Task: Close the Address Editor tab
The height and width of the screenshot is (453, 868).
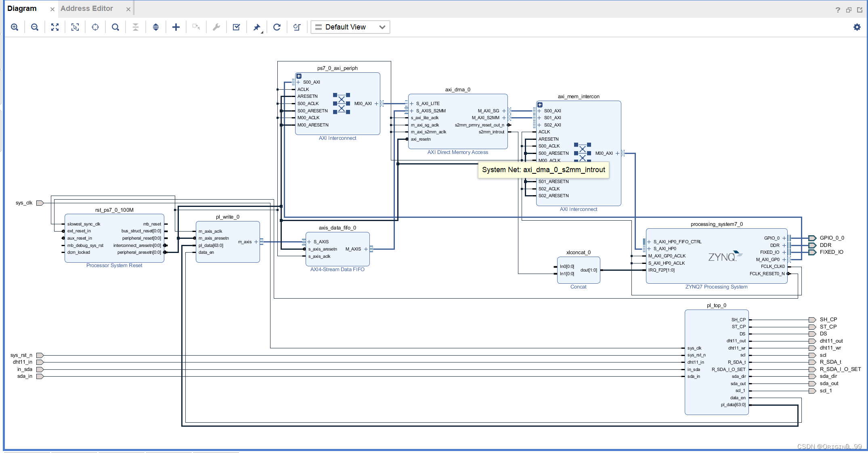Action: tap(128, 9)
